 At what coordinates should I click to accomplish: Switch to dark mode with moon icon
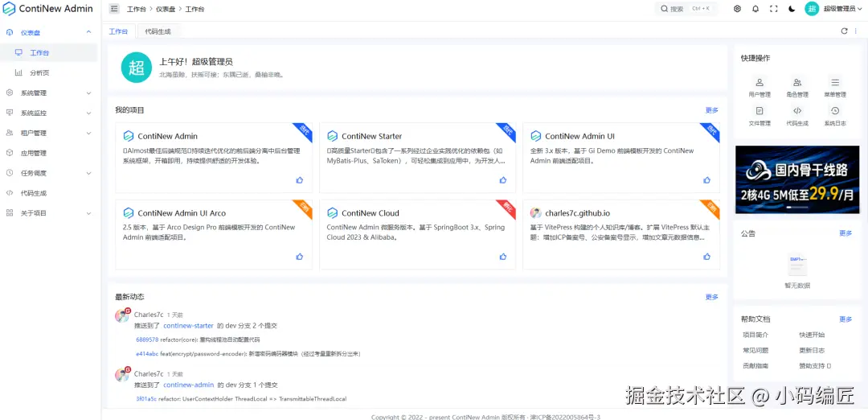[792, 9]
